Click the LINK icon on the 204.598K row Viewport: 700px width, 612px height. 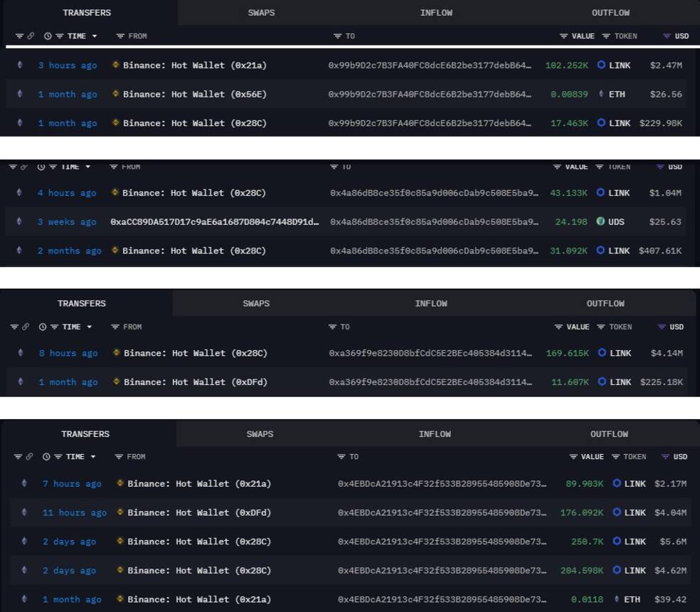(617, 570)
